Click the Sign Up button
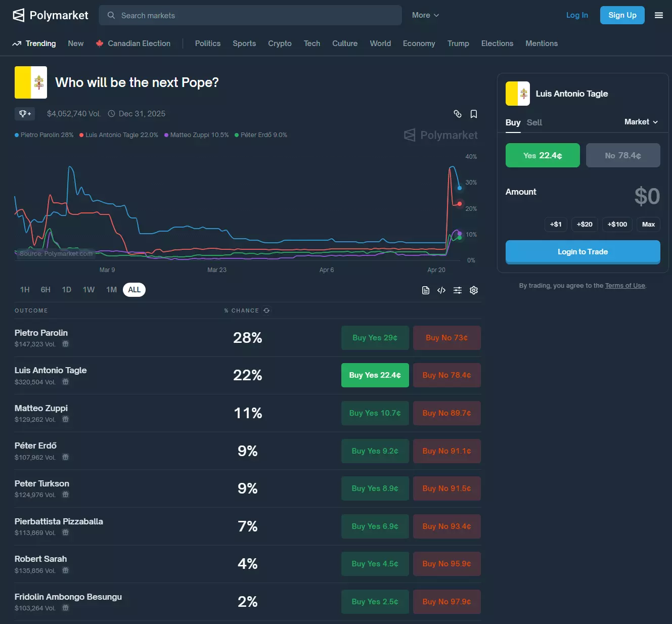This screenshot has width=672, height=624. 622,15
